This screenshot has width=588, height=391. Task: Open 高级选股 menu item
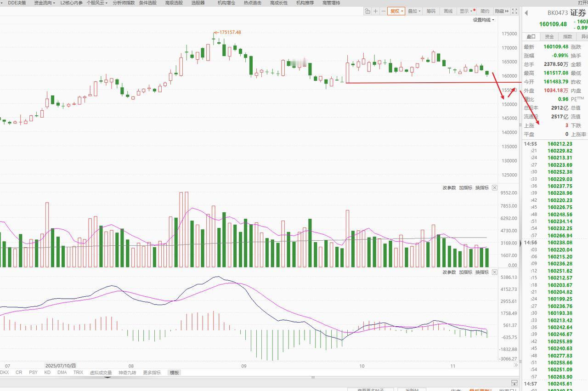coord(174,3)
